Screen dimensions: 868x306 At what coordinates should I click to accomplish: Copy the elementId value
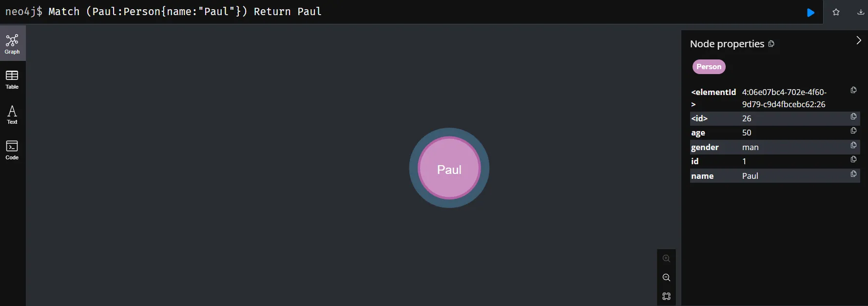pyautogui.click(x=853, y=90)
